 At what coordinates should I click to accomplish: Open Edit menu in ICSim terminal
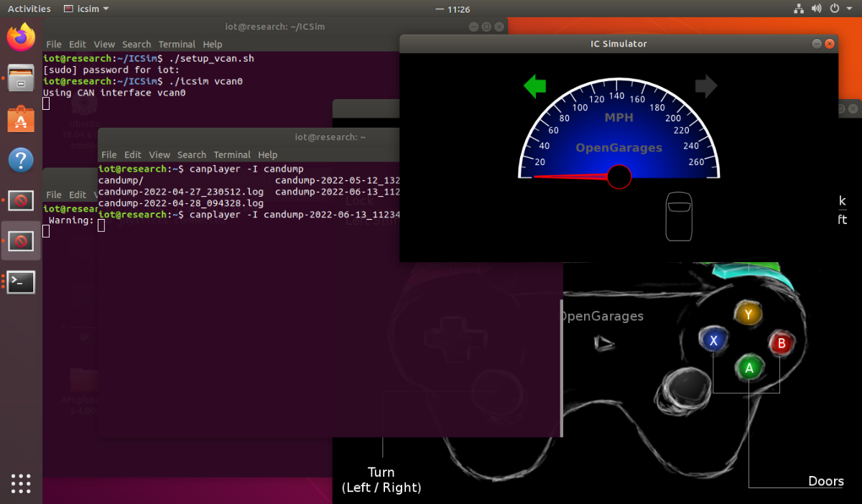tap(78, 45)
